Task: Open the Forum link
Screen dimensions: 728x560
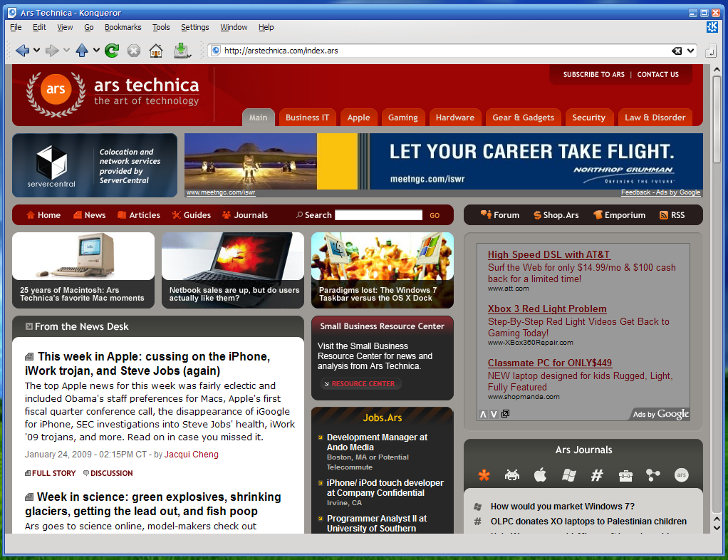Action: coord(500,214)
